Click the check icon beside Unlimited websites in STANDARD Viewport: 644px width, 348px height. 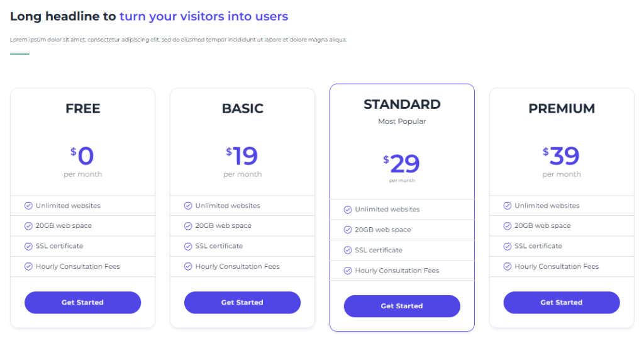click(348, 210)
